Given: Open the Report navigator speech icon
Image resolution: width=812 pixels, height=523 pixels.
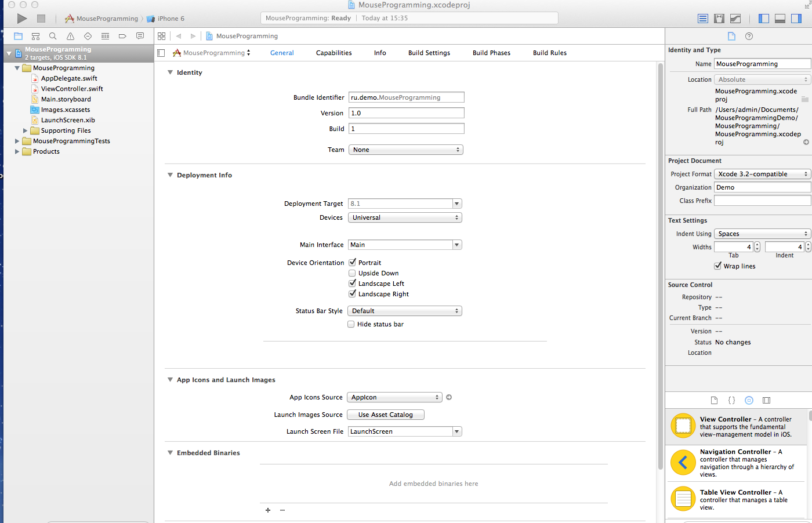Looking at the screenshot, I should click(140, 36).
